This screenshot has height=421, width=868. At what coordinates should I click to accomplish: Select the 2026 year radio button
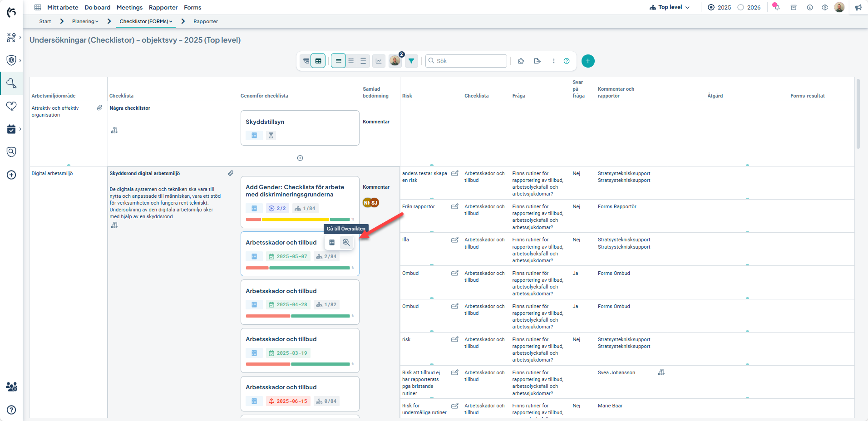point(741,7)
